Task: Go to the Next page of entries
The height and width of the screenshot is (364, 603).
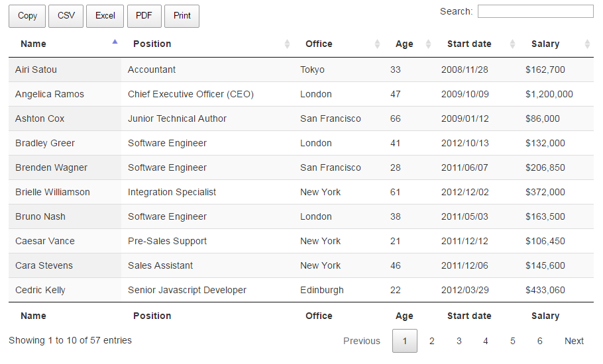Action: [574, 341]
